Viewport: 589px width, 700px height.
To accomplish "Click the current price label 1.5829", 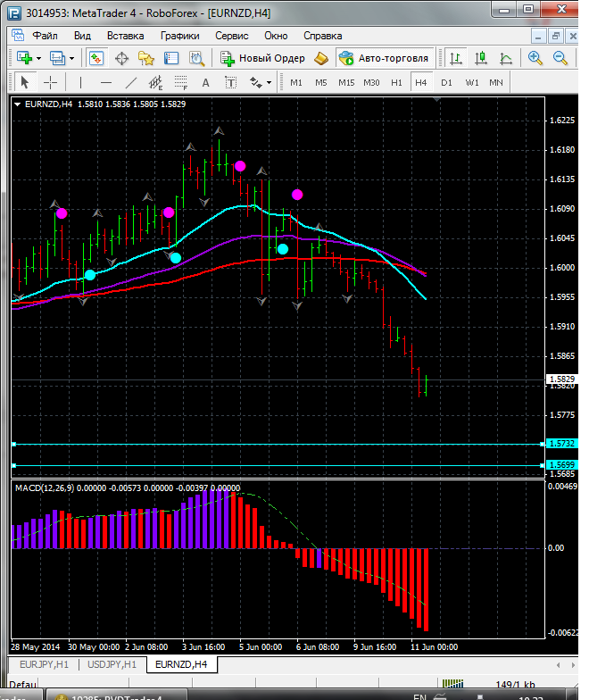I will tap(562, 379).
